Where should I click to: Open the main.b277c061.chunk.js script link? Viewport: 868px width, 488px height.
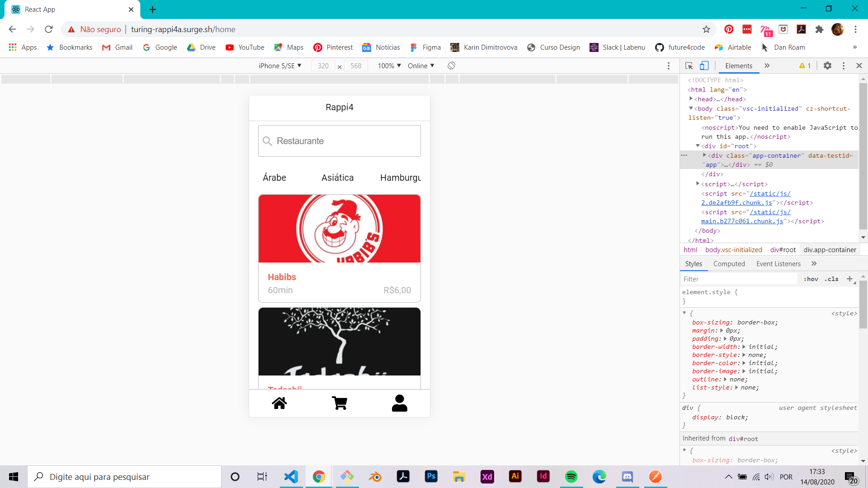[x=742, y=221]
